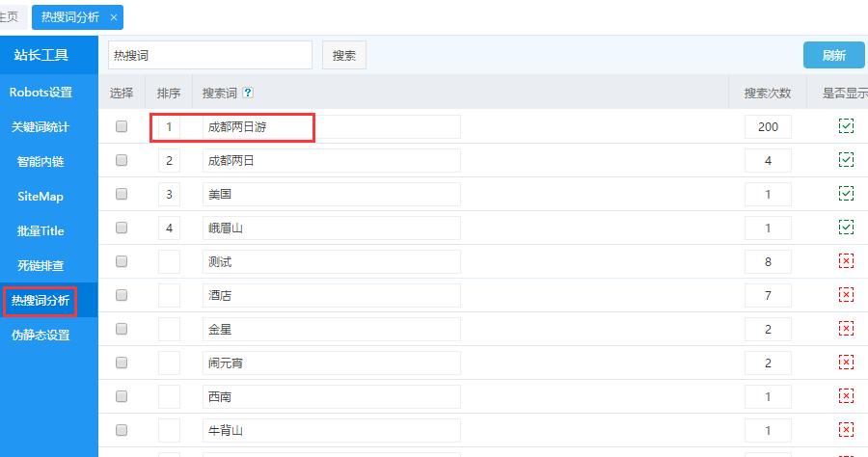
Task: Toggle red X display status for 闹元宵
Action: [x=846, y=363]
